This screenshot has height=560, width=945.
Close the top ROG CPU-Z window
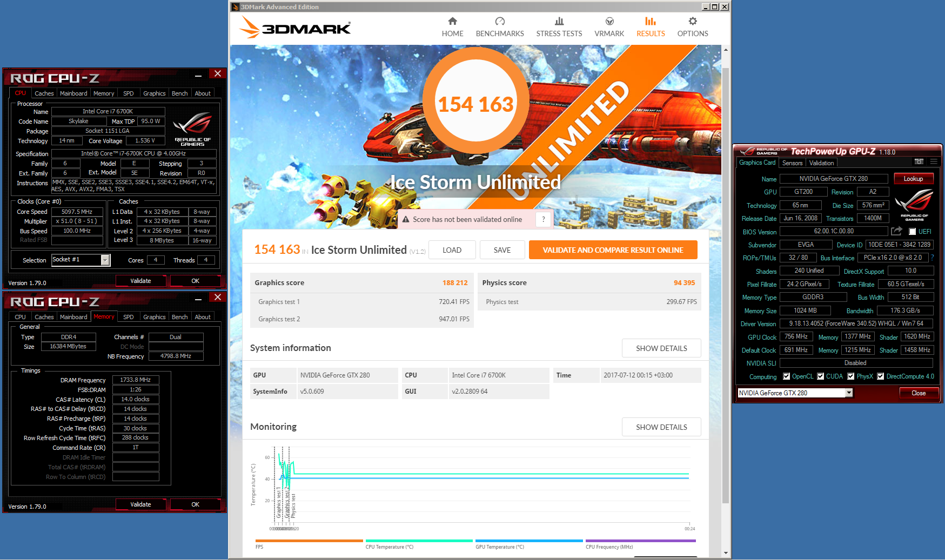coord(217,74)
